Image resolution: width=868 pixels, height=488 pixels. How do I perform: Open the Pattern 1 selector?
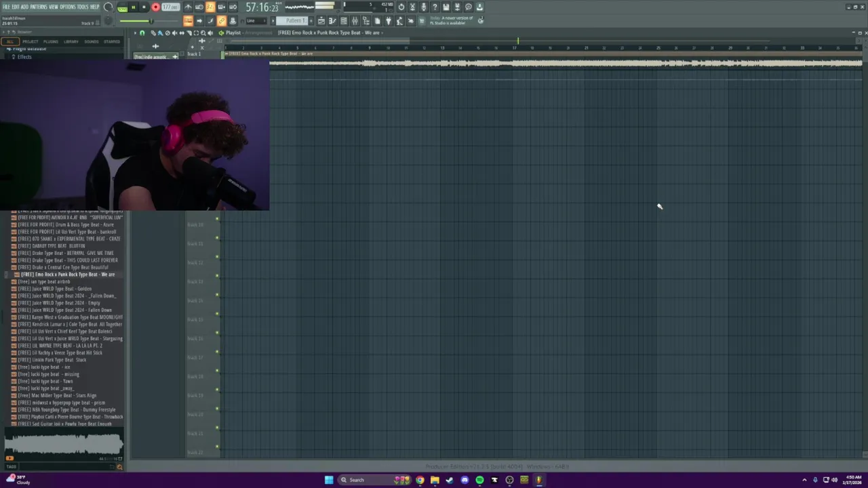[x=292, y=20]
